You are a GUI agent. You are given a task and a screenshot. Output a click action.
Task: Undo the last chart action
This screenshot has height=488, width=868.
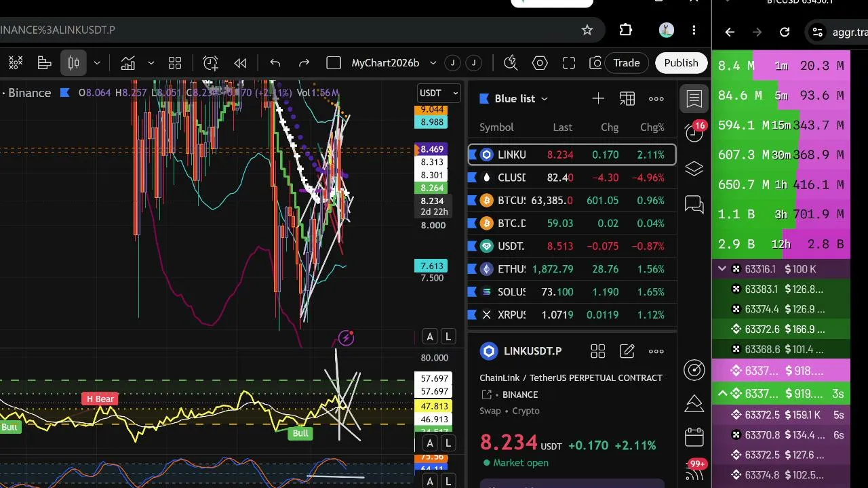point(275,63)
